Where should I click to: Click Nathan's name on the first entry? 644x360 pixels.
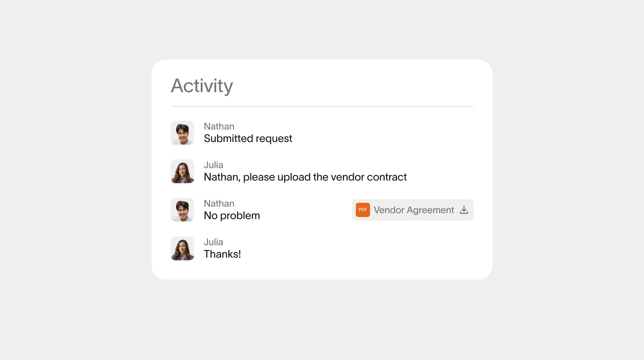219,126
